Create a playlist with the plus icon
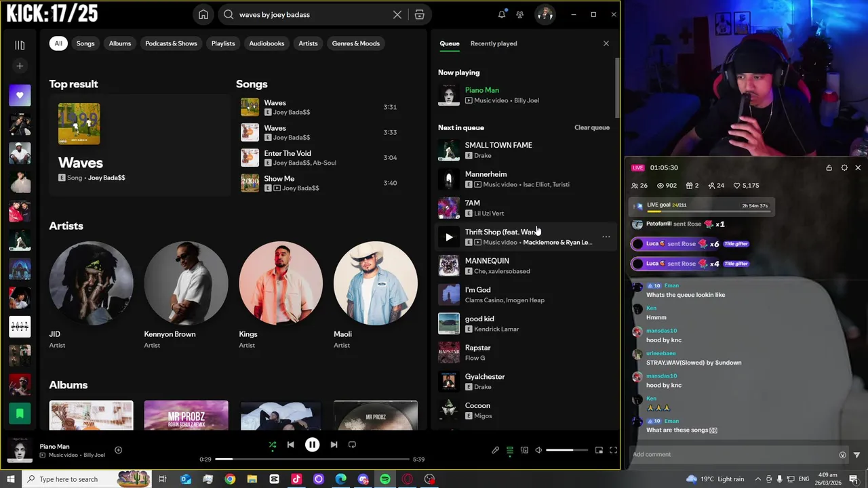This screenshot has width=868, height=488. [x=20, y=66]
